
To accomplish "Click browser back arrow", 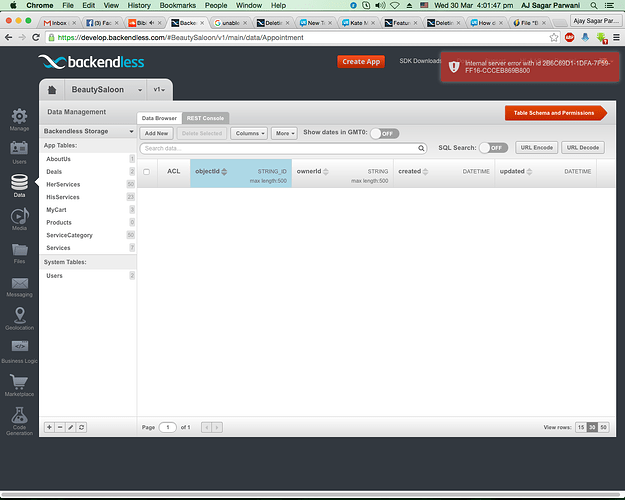I will [x=8, y=37].
